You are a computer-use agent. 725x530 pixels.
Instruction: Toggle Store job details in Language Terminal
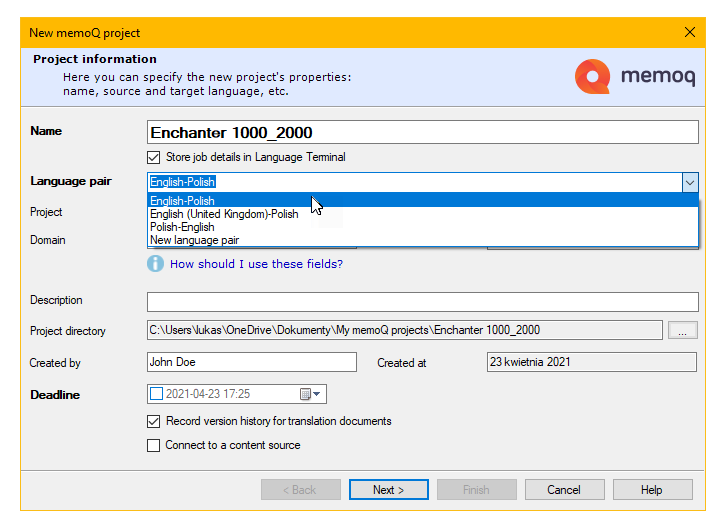154,157
